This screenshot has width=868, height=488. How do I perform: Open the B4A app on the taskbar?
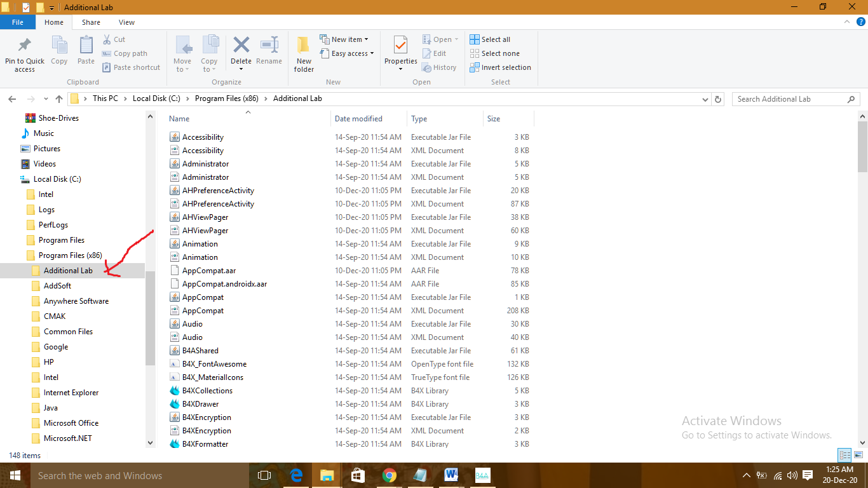[483, 475]
